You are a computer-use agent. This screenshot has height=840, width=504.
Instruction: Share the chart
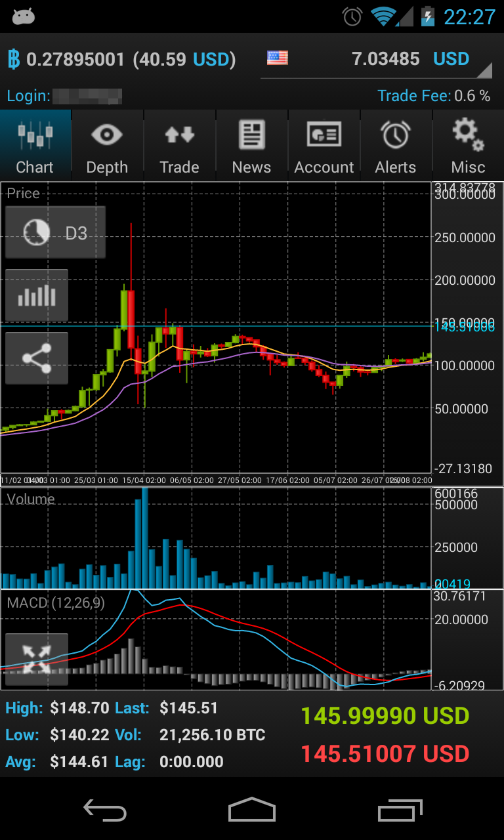point(37,358)
